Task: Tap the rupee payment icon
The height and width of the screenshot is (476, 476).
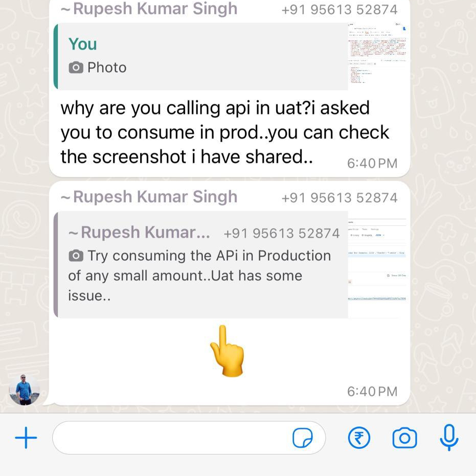Action: [359, 438]
